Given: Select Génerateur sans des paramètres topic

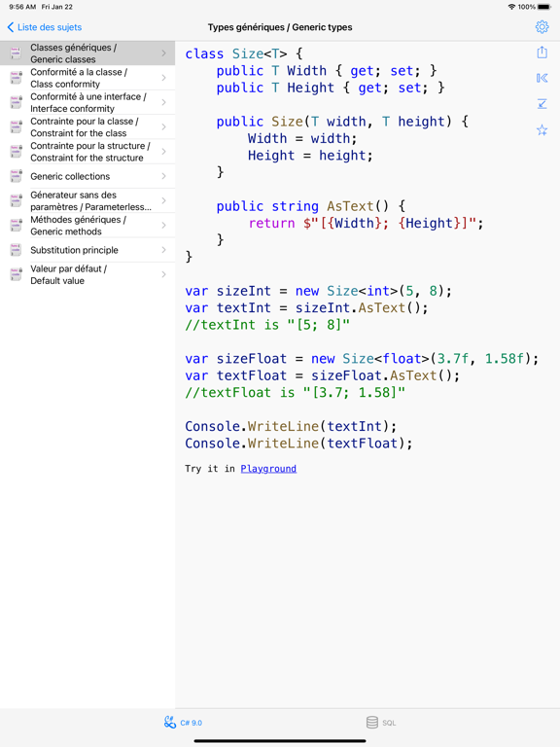Looking at the screenshot, I should (87, 200).
